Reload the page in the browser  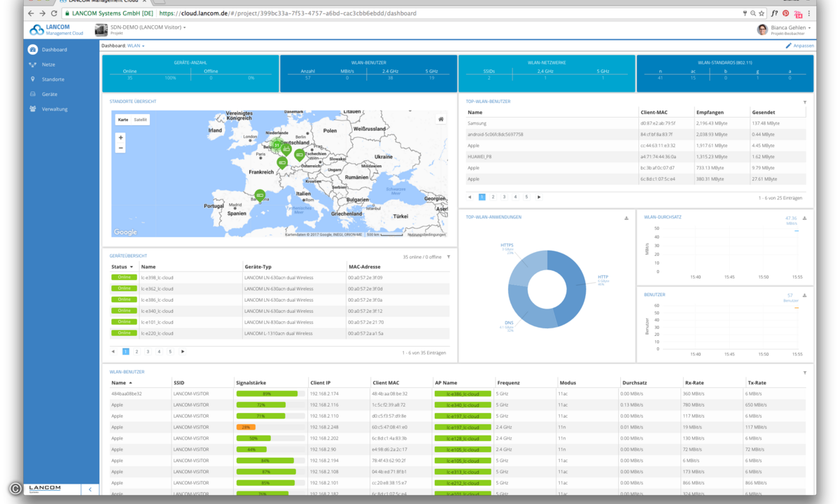coord(55,13)
